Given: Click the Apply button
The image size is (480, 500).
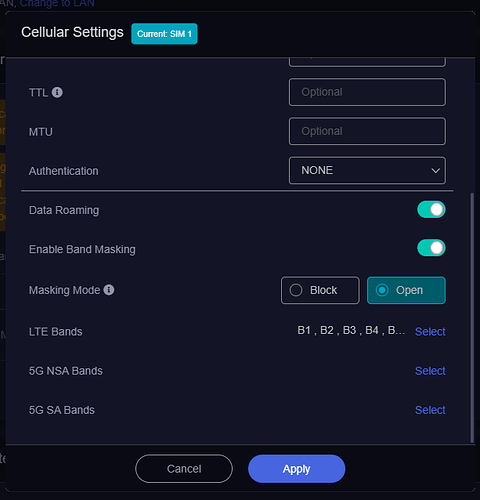Looking at the screenshot, I should (x=296, y=469).
